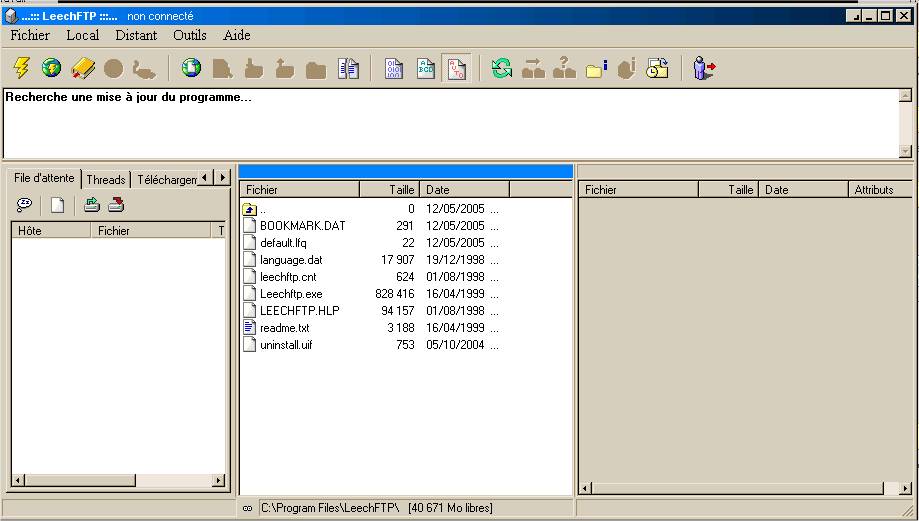
Task: Click remote pane scrollbar right arrow
Action: [906, 488]
